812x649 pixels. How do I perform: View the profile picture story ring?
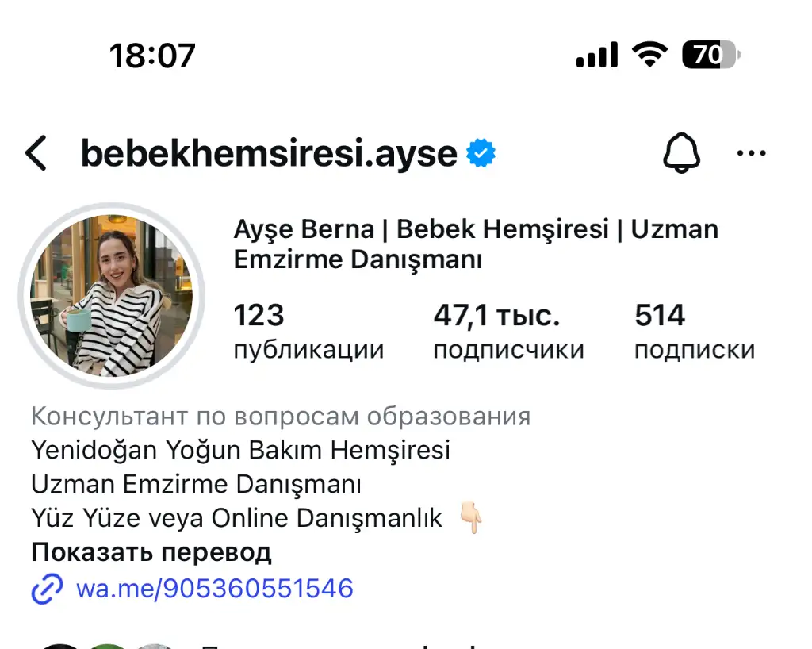point(111,296)
